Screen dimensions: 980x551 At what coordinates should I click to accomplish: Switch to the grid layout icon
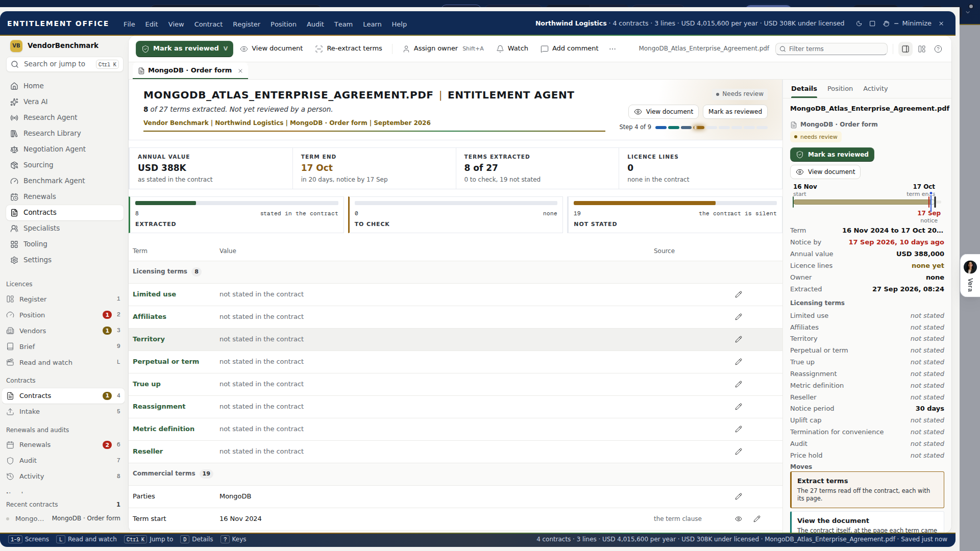pos(922,49)
